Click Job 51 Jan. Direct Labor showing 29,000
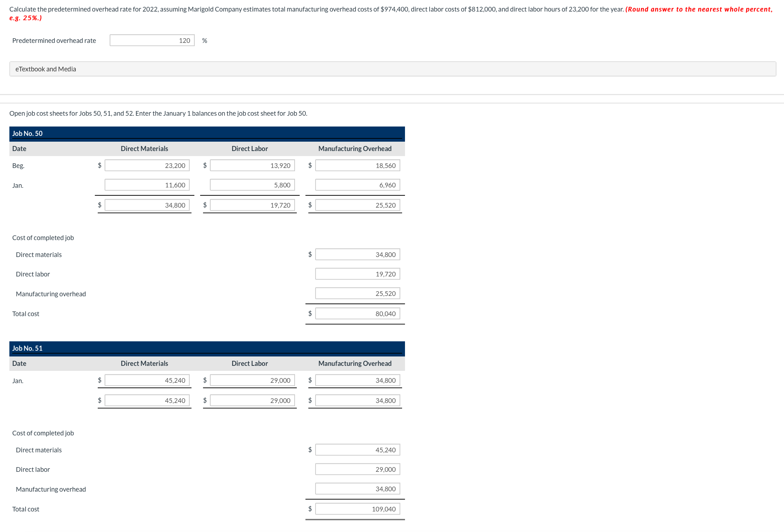 click(252, 380)
